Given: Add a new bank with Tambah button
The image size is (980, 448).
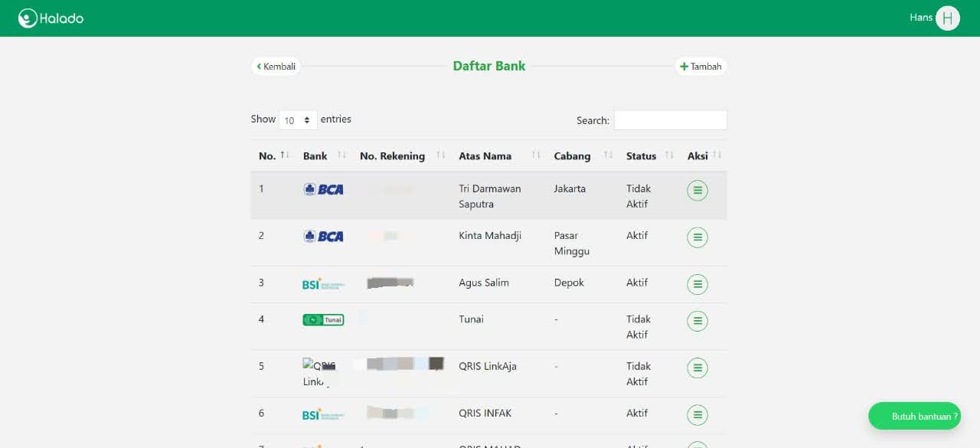Looking at the screenshot, I should pyautogui.click(x=701, y=67).
